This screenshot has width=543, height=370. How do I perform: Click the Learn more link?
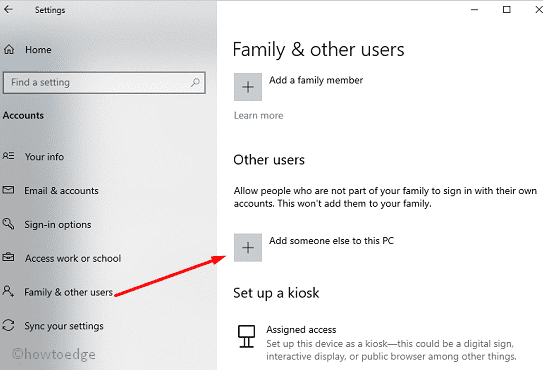(259, 115)
